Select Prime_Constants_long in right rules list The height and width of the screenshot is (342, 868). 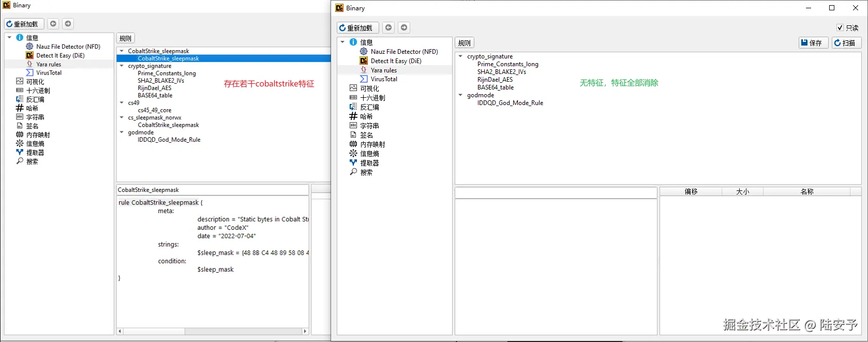pos(507,64)
